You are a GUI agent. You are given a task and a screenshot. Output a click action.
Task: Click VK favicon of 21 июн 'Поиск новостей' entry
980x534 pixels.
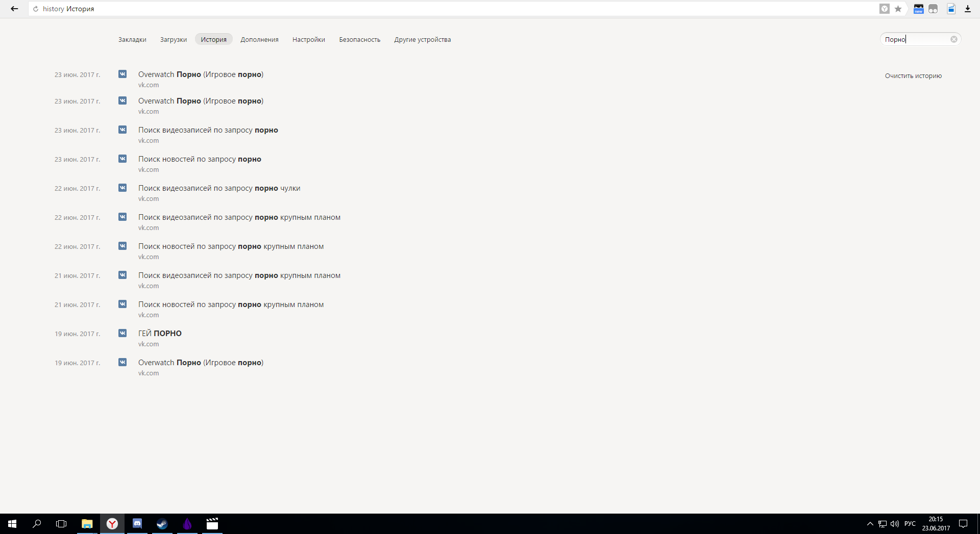(x=122, y=304)
